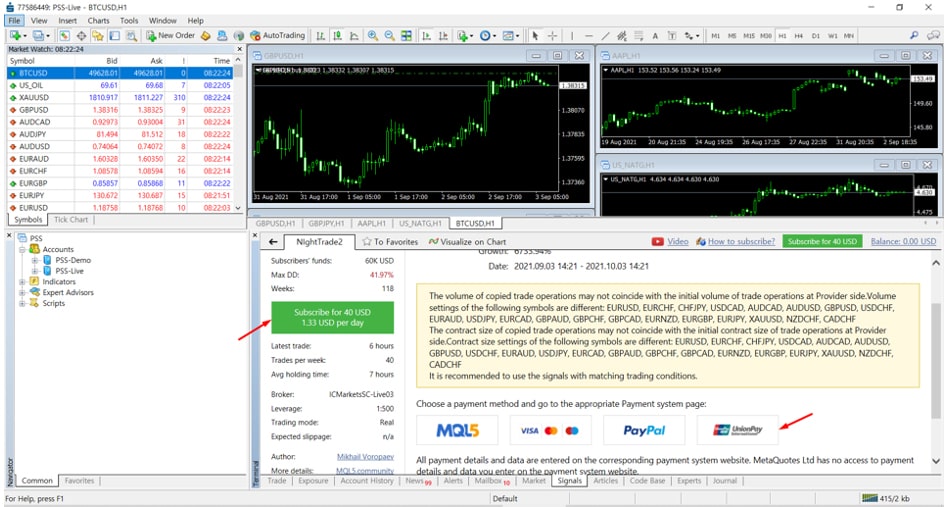
Task: Choose UnionPay payment method
Action: [738, 430]
